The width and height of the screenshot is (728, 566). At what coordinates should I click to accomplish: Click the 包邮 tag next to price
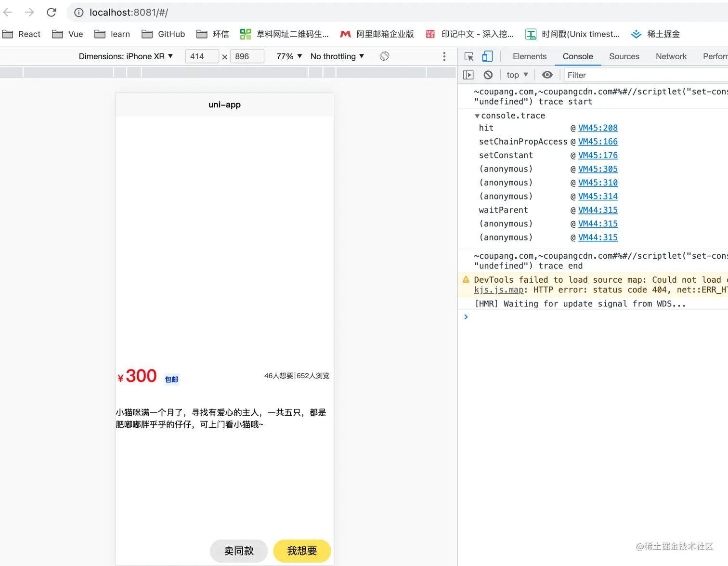coord(171,380)
